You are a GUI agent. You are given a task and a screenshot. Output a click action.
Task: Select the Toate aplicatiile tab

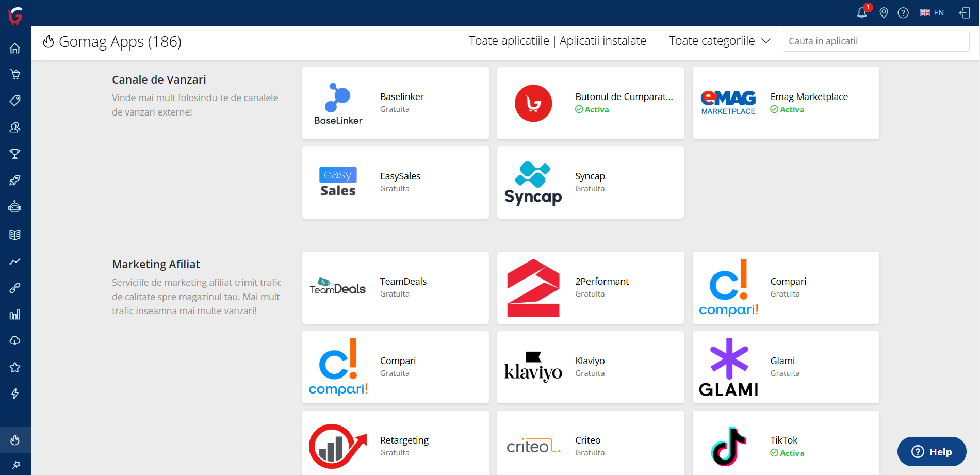coord(509,41)
